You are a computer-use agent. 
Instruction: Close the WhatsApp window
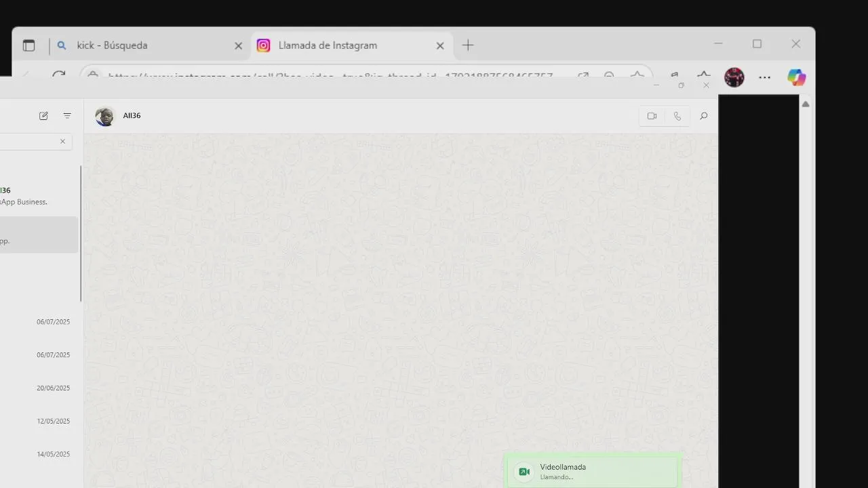706,85
